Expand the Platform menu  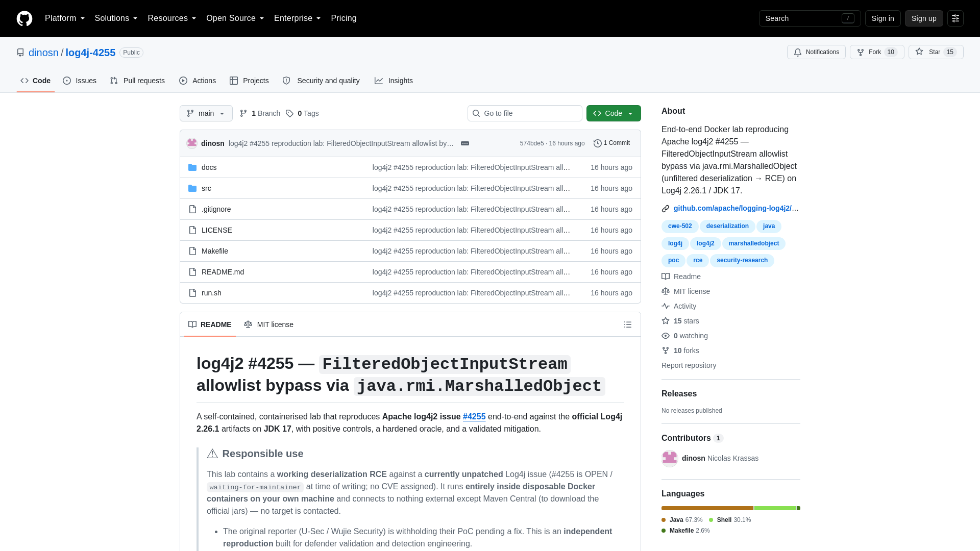point(65,18)
